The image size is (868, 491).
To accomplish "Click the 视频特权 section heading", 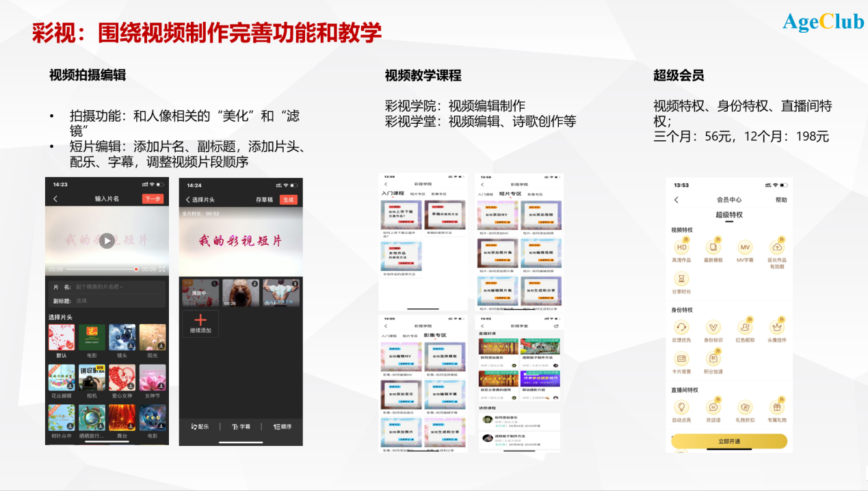I will pos(683,230).
